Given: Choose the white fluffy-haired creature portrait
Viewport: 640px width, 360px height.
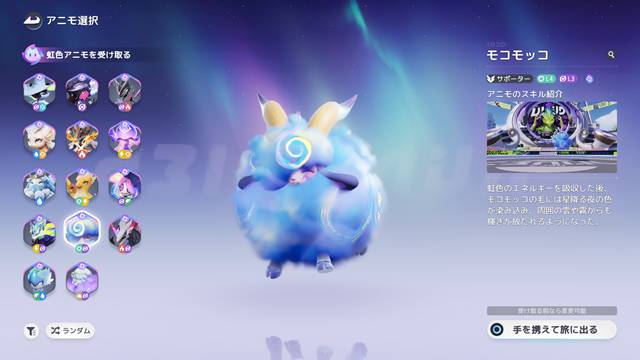Looking at the screenshot, I should pos(39,140).
